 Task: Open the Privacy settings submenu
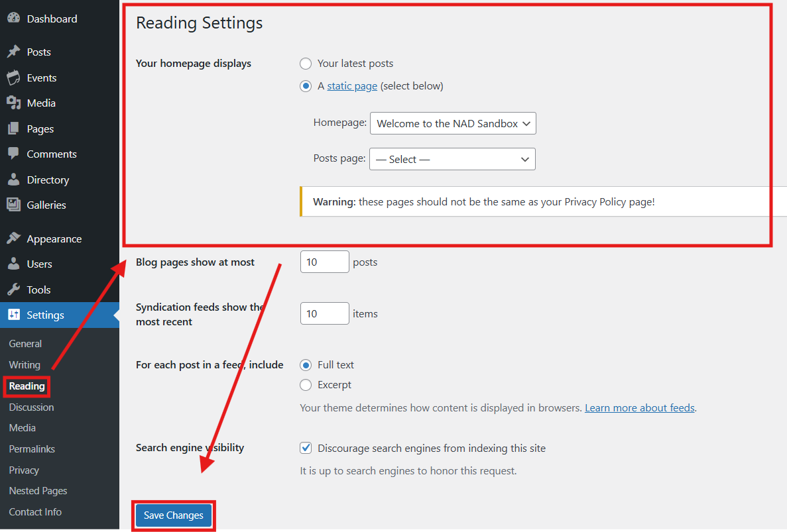pos(24,470)
